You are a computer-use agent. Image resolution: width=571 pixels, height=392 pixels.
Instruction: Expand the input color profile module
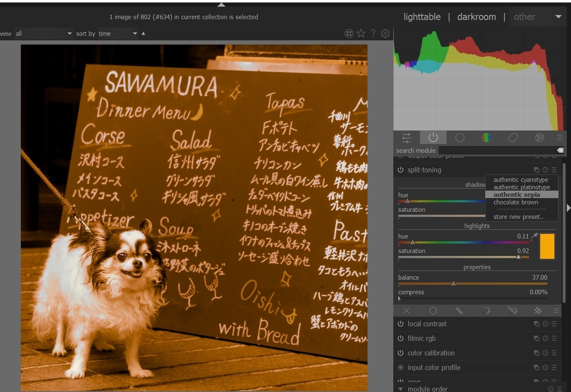tap(434, 368)
